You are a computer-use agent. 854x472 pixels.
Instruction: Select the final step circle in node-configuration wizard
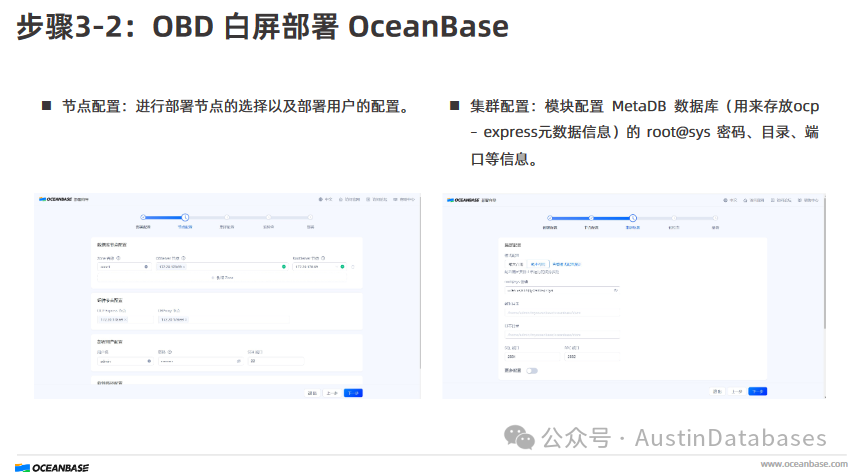coord(310,217)
